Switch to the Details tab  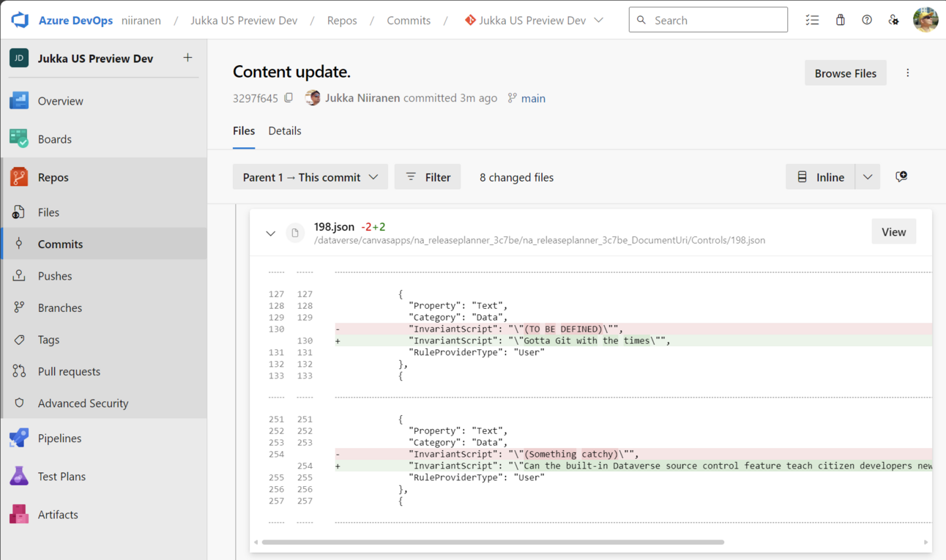[285, 130]
